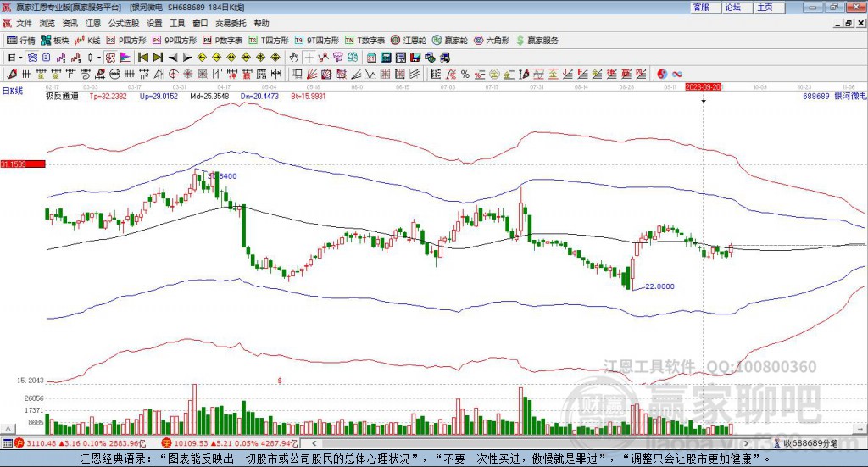Open 赢家服务 dollar-sign service
Image resolution: width=868 pixels, height=467 pixels.
(537, 41)
